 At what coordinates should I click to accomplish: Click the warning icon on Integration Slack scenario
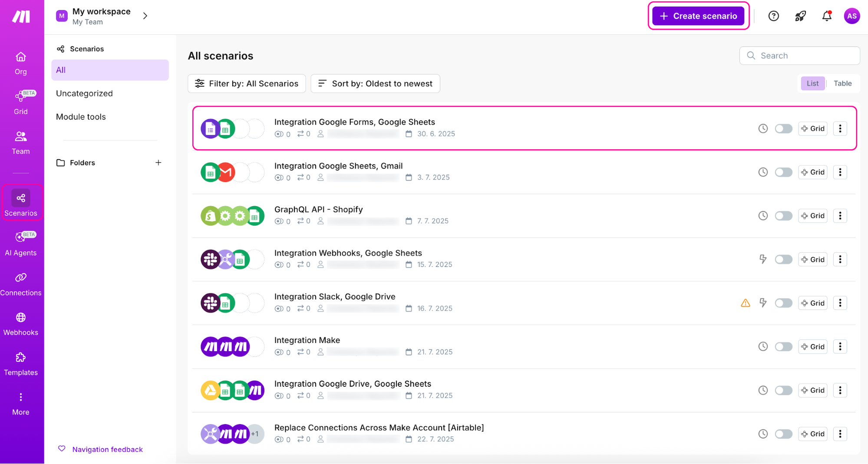point(745,303)
